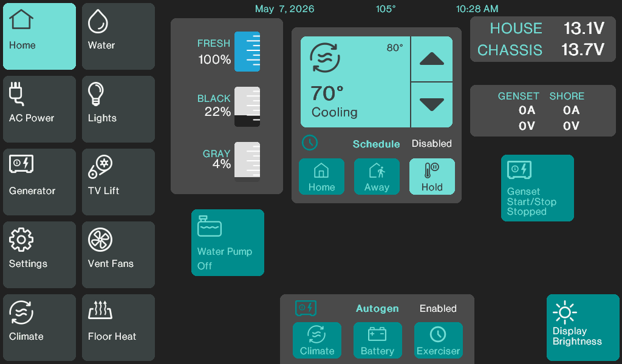Open Display Brightness control

583,328
